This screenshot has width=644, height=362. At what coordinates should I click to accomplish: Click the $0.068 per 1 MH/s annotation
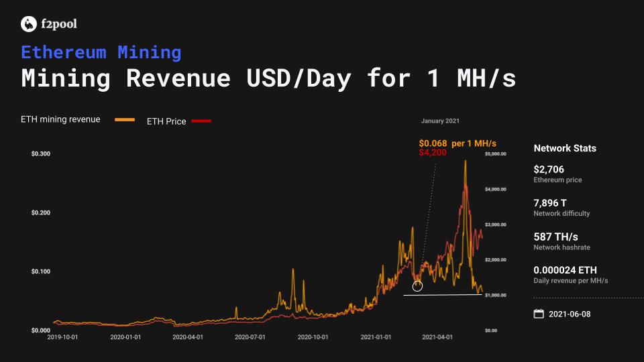[x=458, y=143]
